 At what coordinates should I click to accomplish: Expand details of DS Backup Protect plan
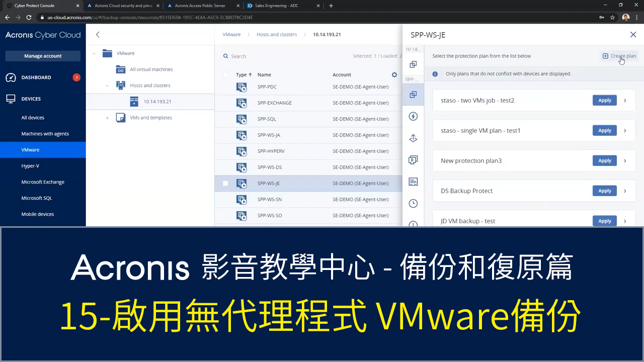click(625, 191)
